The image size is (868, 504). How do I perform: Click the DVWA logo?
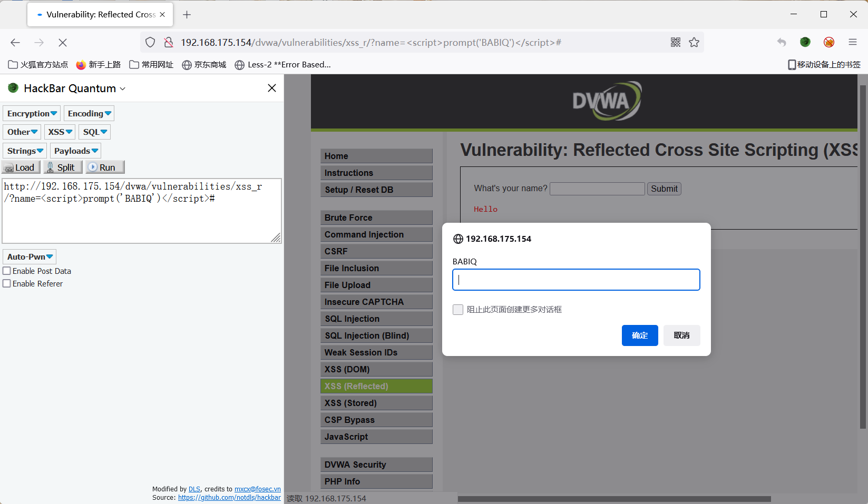point(607,101)
